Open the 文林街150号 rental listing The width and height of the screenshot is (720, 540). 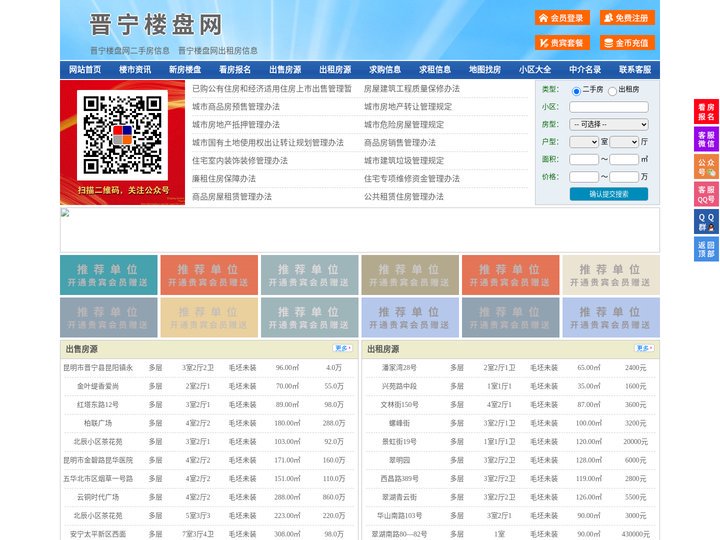(399, 405)
